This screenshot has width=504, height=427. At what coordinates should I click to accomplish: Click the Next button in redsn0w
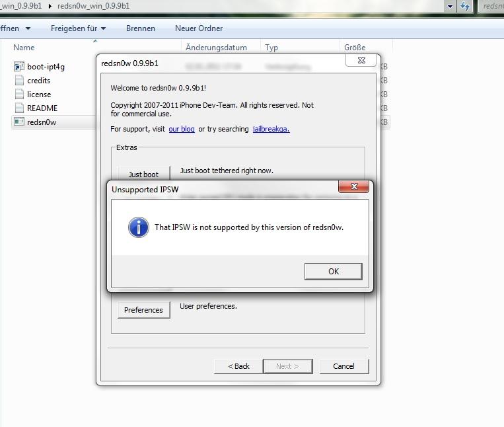coord(288,366)
